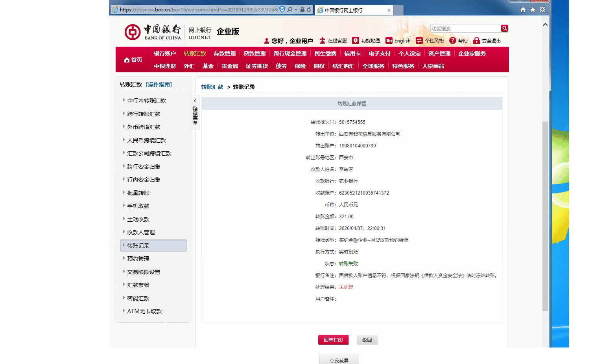Click the user profile icon
Image resolution: width=590 pixels, height=364 pixels.
[267, 41]
